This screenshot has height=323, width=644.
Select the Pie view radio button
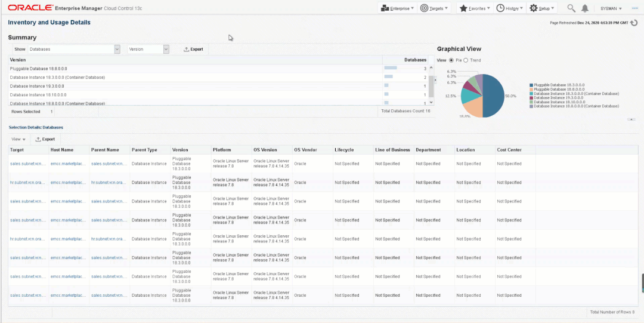451,60
